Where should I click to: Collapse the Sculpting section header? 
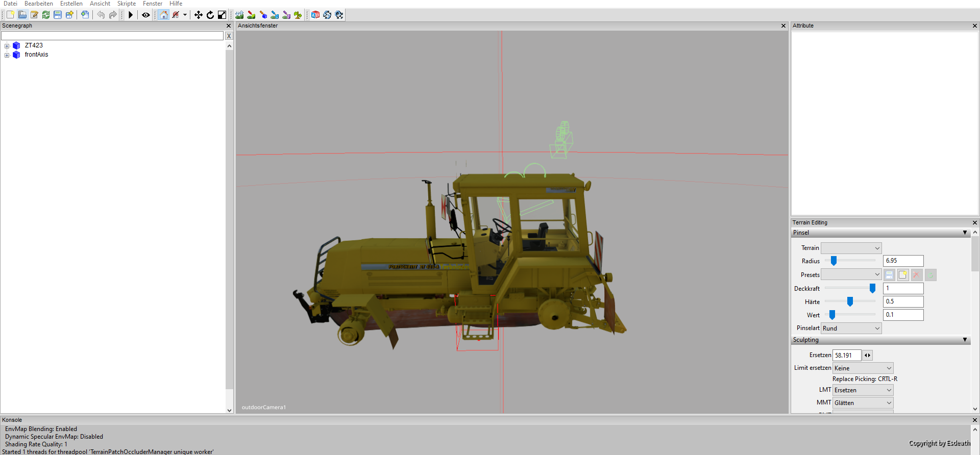(880, 340)
